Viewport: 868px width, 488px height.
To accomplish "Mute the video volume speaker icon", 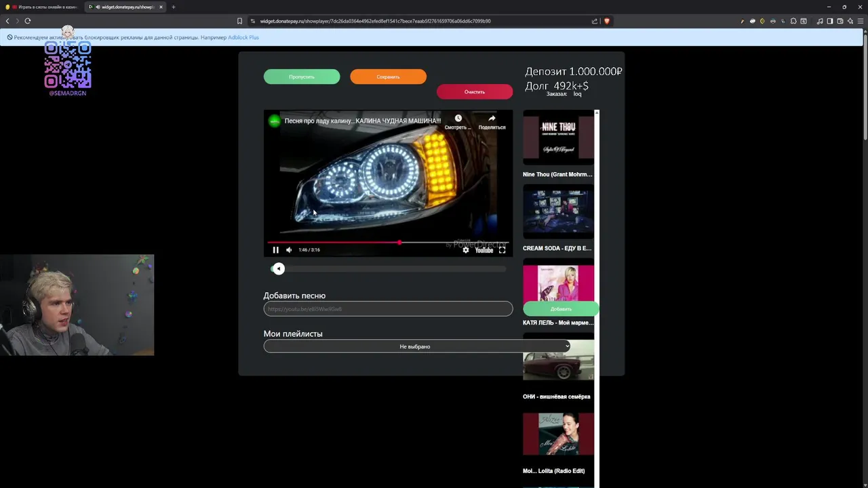I will pos(289,250).
